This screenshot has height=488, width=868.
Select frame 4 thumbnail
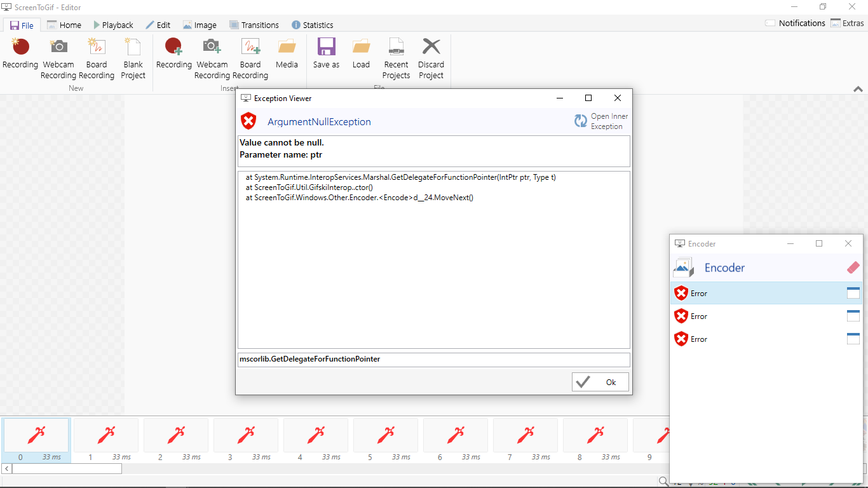point(316,440)
